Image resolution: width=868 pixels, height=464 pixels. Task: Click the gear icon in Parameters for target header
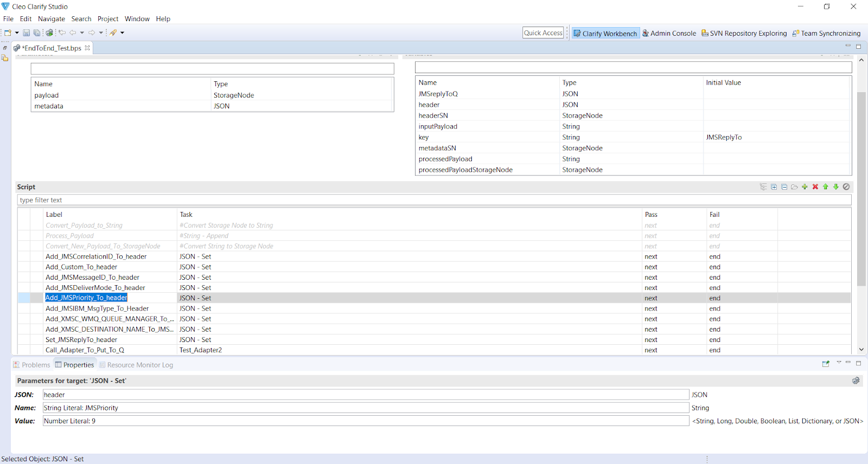click(x=856, y=381)
